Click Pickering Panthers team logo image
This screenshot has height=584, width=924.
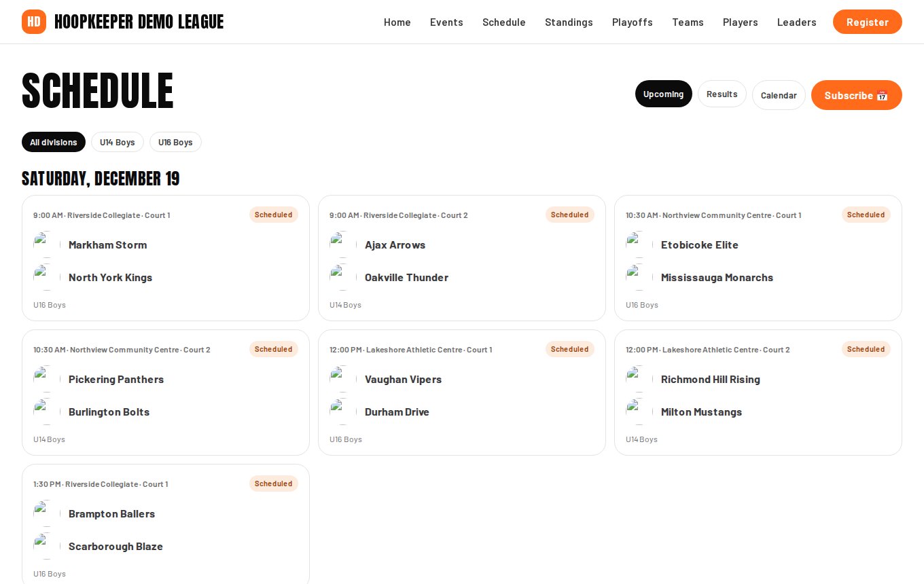(x=47, y=379)
